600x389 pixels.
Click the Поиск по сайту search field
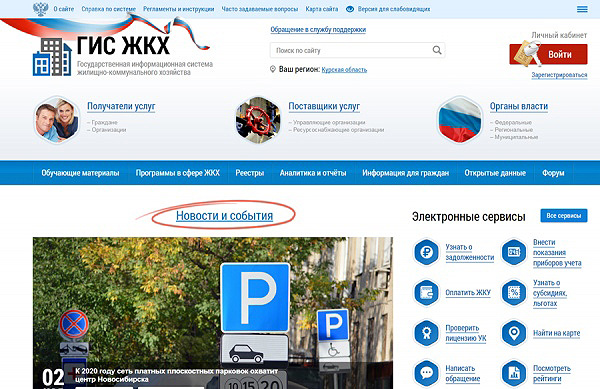(357, 50)
